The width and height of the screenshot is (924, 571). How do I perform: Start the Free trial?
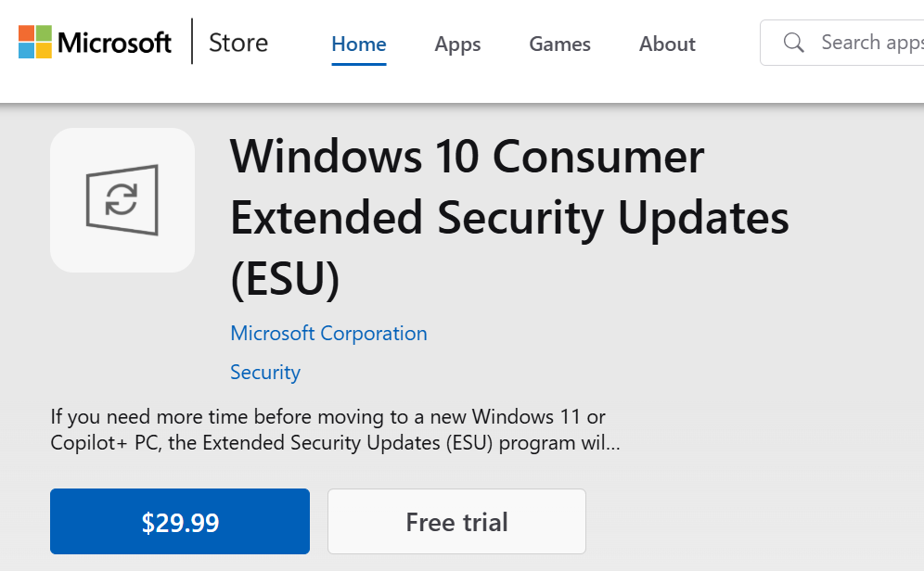(456, 522)
